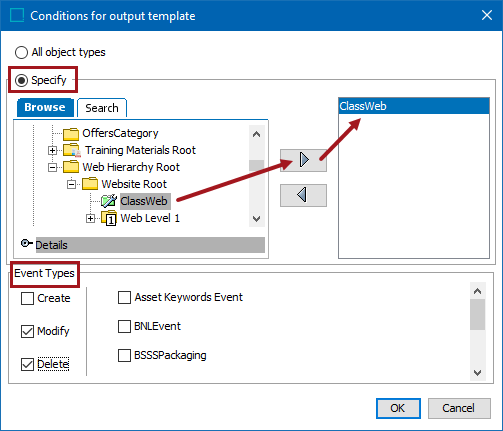Tick the BNLEvent checkbox
Screen dimensions: 503x431
(x=124, y=326)
